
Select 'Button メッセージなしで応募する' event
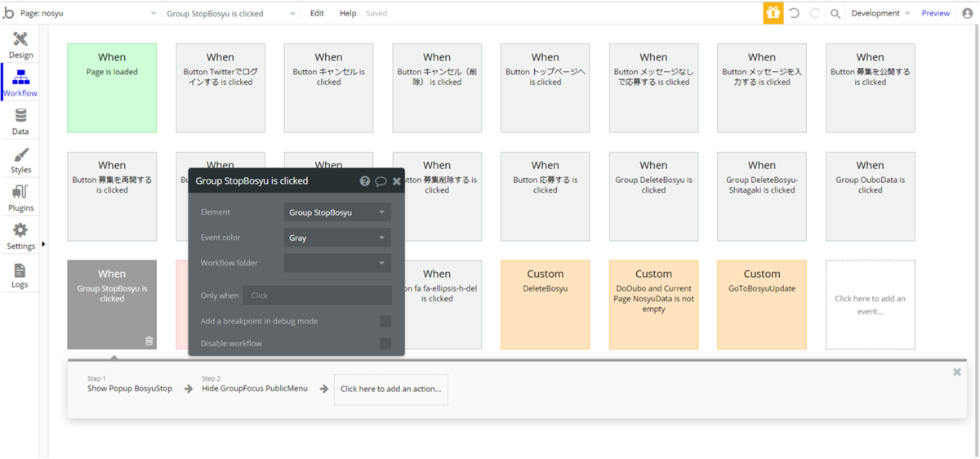coord(653,88)
